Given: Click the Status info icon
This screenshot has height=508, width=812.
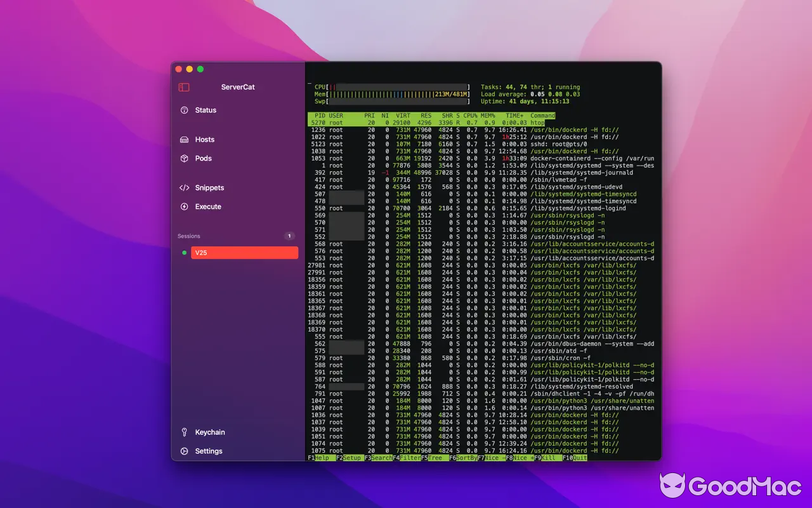Looking at the screenshot, I should [x=183, y=110].
